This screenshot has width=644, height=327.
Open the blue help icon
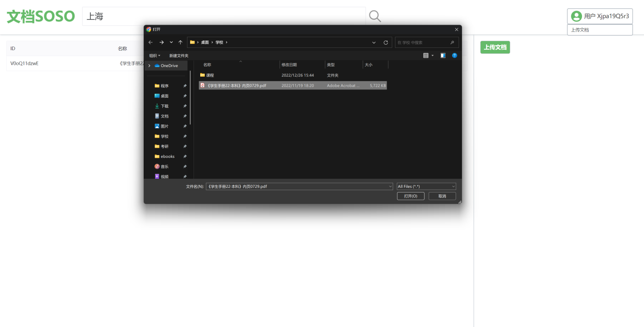455,56
